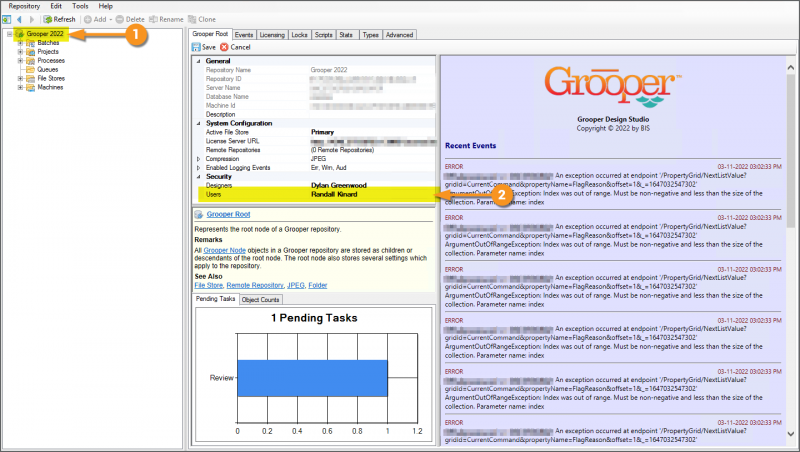Click the Review bar in chart
This screenshot has height=452, width=800.
click(312, 378)
